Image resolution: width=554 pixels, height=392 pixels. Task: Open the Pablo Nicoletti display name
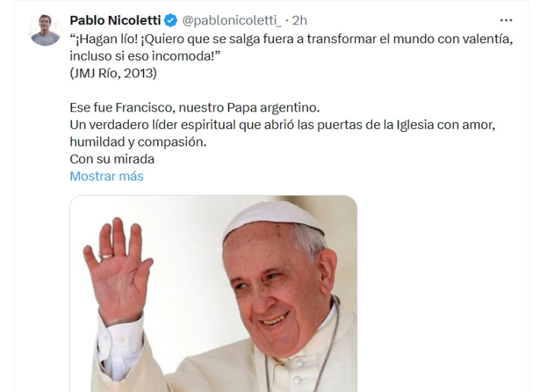pyautogui.click(x=115, y=20)
